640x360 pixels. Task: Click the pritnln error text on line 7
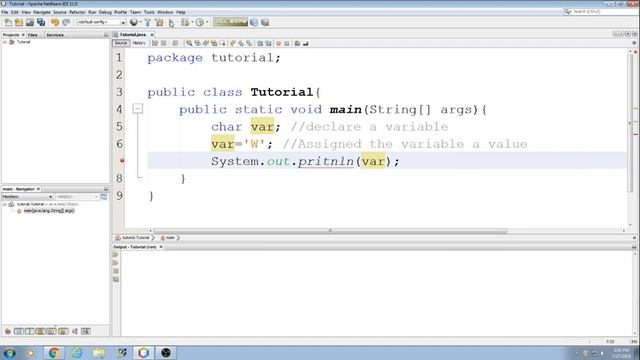tap(326, 161)
